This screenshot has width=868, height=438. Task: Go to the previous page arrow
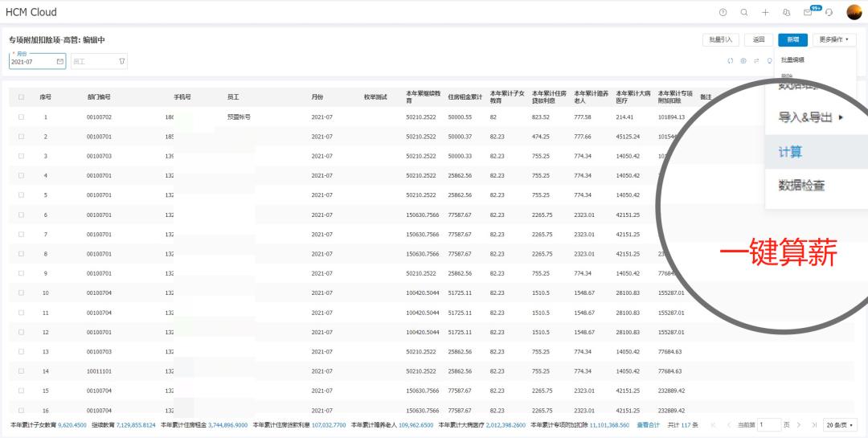click(x=728, y=424)
